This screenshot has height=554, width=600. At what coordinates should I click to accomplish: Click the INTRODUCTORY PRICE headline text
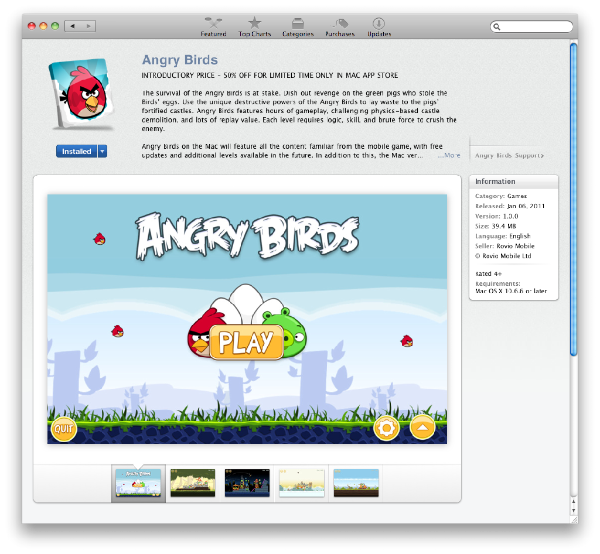(x=270, y=75)
